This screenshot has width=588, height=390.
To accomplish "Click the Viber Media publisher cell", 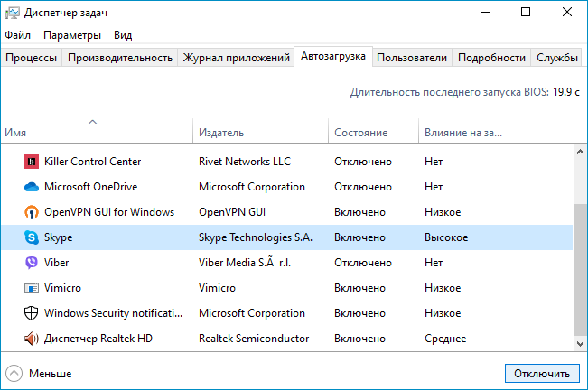I will pos(245,263).
